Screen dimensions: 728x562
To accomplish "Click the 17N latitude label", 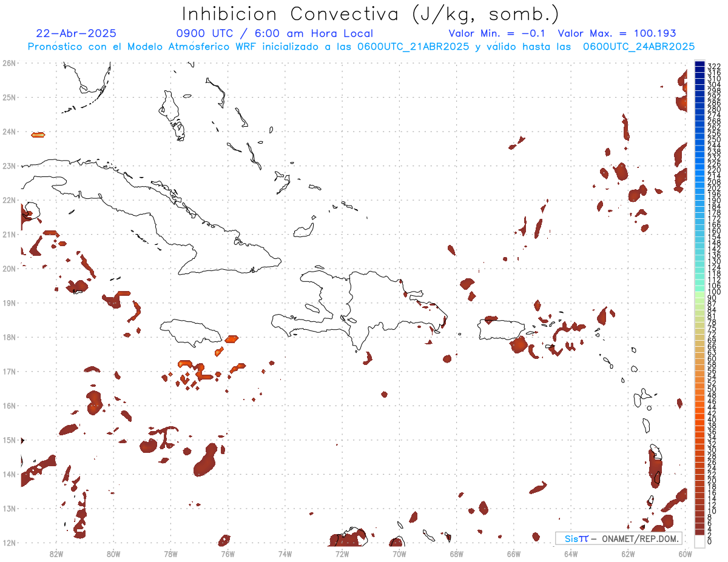I will click(x=8, y=371).
